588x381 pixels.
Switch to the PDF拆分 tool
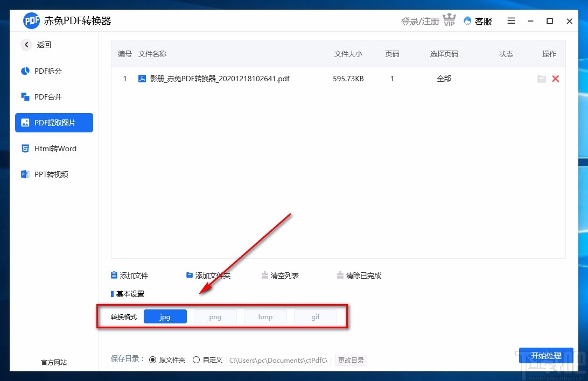[48, 70]
